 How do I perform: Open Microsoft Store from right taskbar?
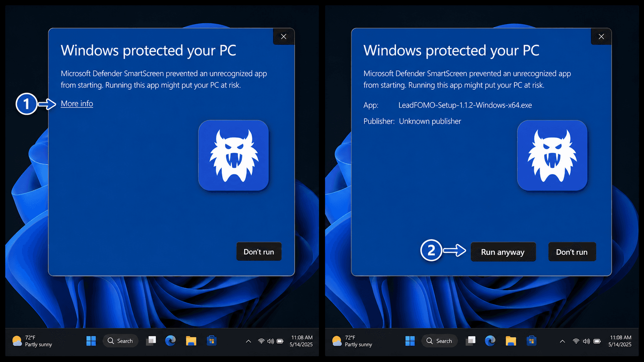coord(532,341)
